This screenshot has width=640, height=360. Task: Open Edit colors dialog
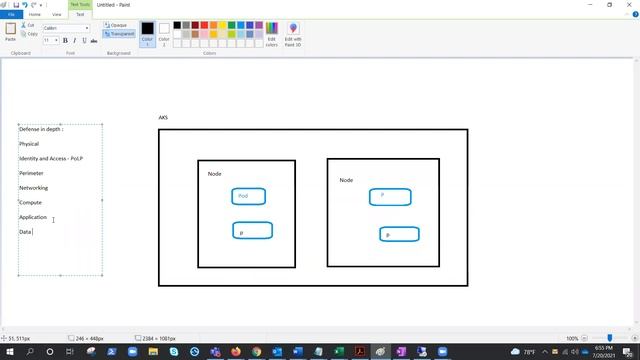[272, 34]
